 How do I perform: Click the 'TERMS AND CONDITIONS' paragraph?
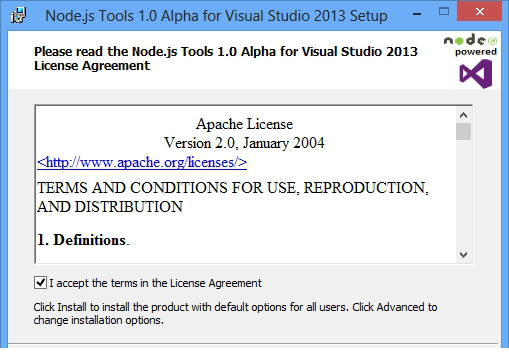coord(233,197)
